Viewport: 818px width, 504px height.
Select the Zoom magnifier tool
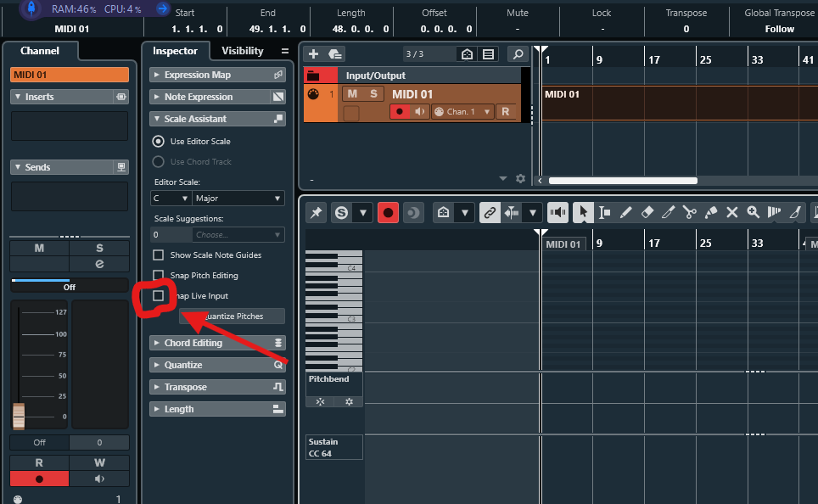pos(753,212)
